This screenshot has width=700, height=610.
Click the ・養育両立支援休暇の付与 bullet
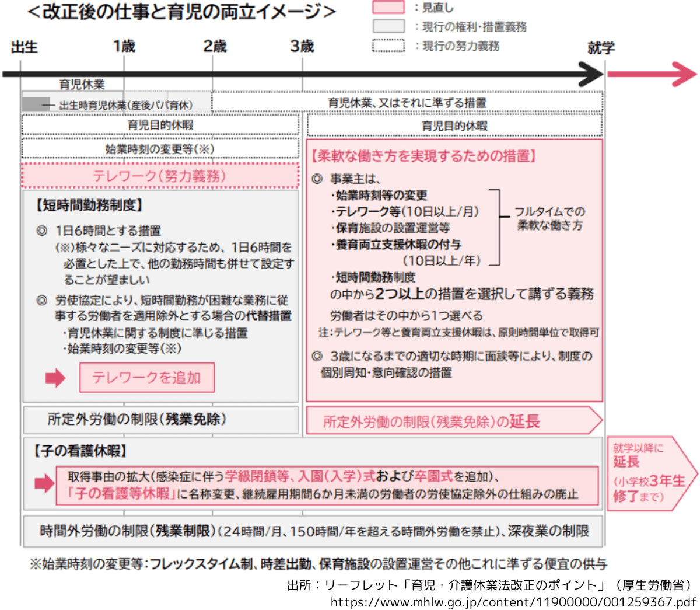(x=395, y=244)
